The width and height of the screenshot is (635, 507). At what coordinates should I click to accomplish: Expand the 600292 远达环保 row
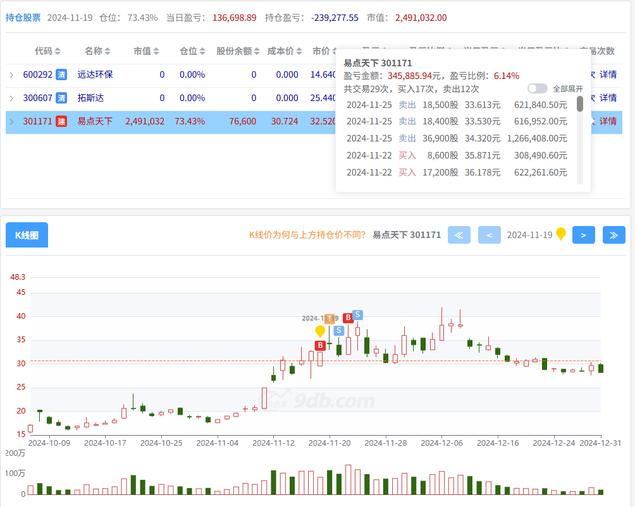tap(12, 74)
